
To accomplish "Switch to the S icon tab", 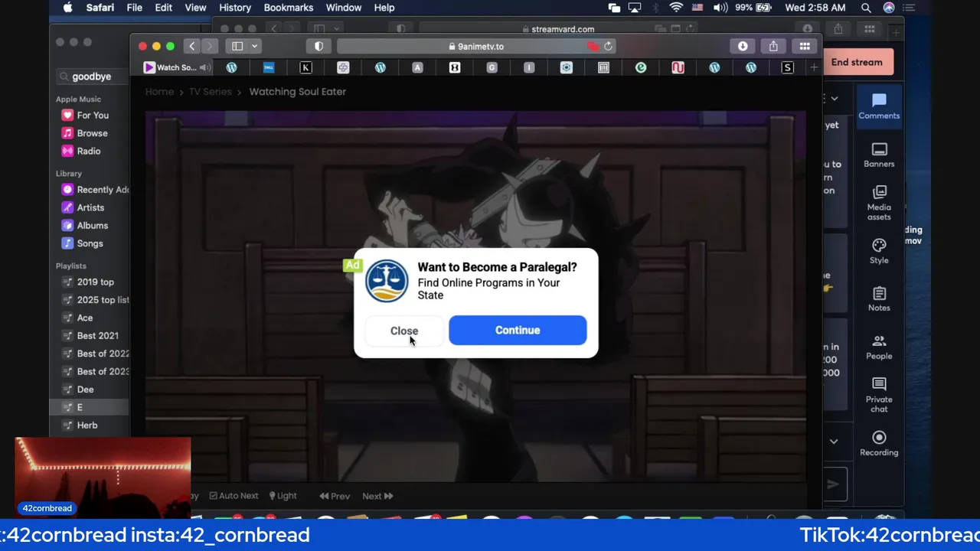I will 787,67.
